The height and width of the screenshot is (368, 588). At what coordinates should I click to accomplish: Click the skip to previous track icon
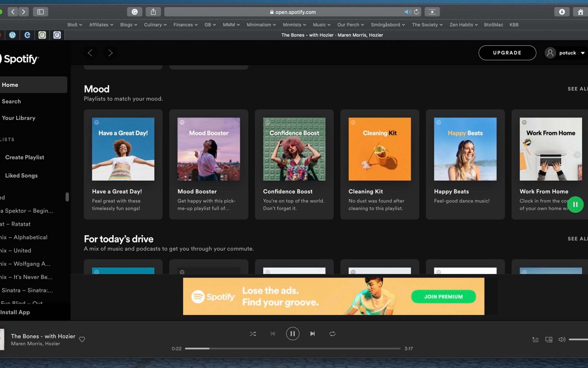[272, 334]
